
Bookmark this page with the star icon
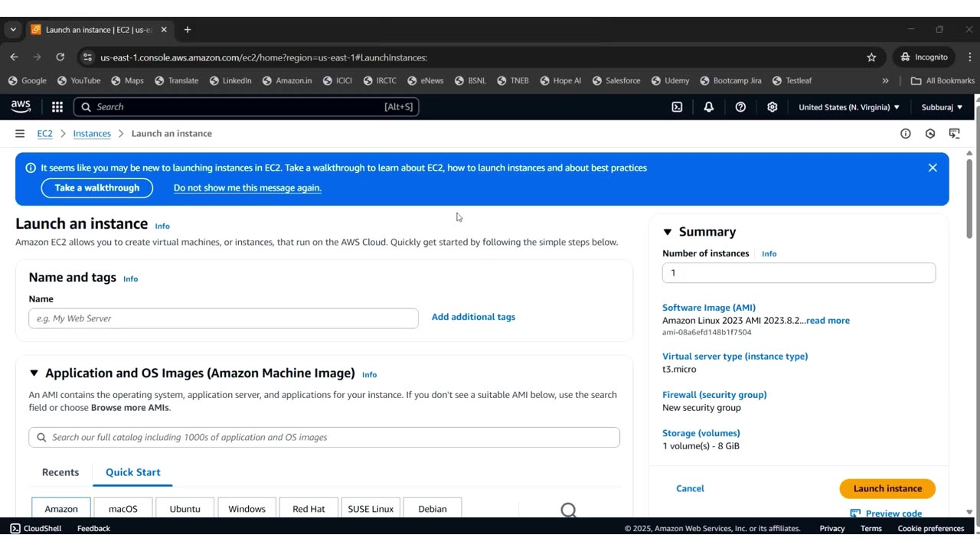coord(871,57)
